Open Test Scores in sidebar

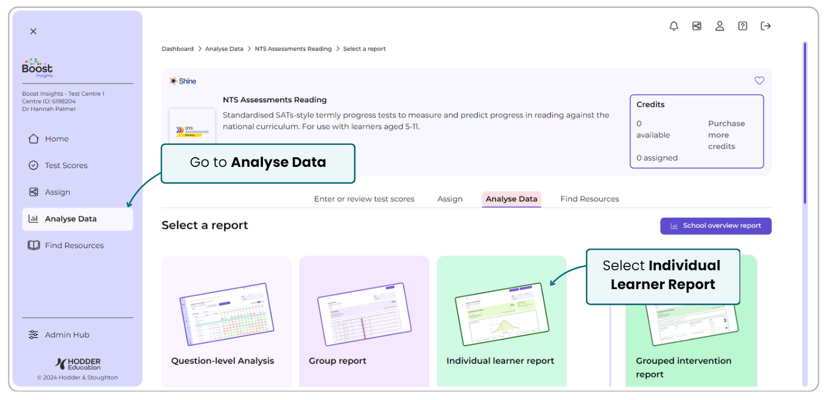tap(65, 166)
